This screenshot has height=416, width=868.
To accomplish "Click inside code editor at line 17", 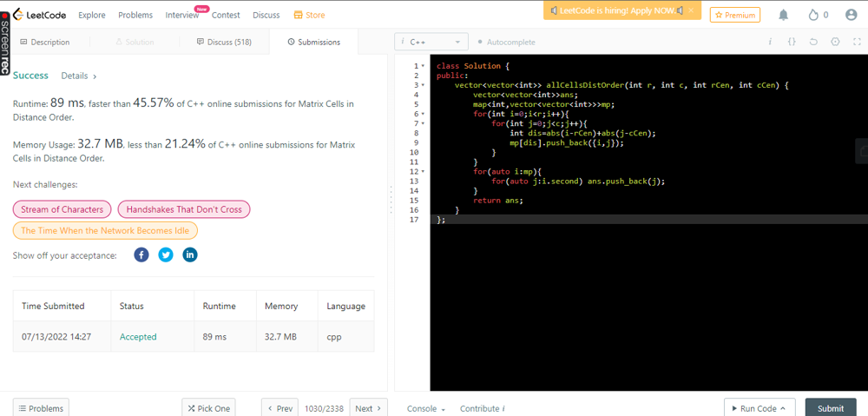I will tap(648, 220).
